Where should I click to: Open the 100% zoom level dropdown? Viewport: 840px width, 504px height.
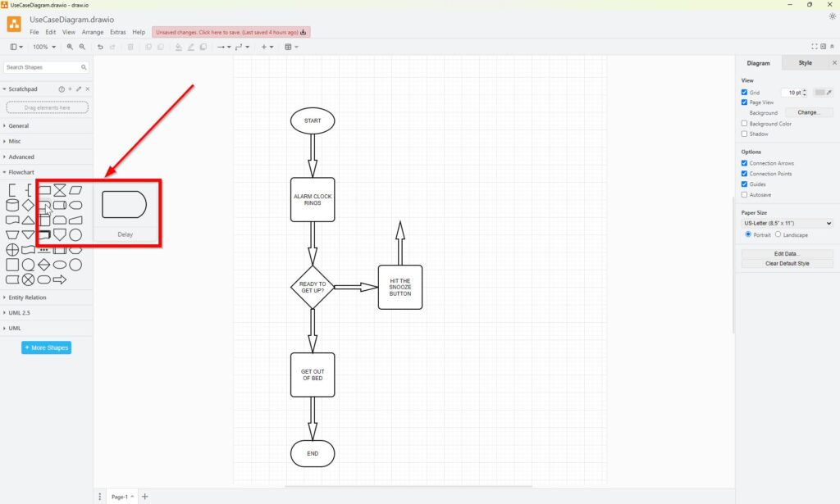44,47
